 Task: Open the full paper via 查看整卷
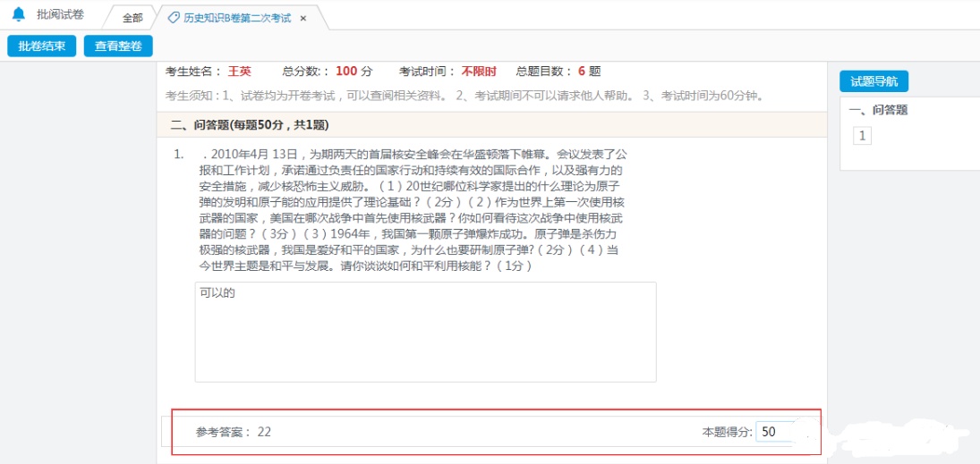(x=118, y=46)
